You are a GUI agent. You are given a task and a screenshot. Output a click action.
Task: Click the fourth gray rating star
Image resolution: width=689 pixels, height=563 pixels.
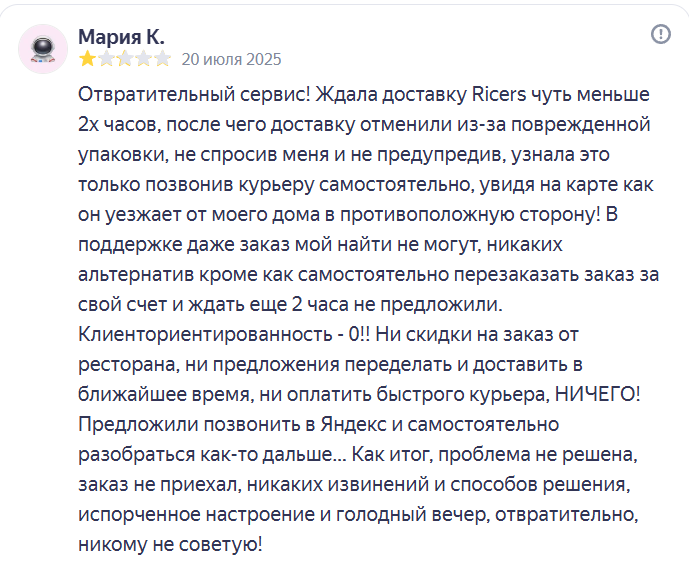(144, 58)
